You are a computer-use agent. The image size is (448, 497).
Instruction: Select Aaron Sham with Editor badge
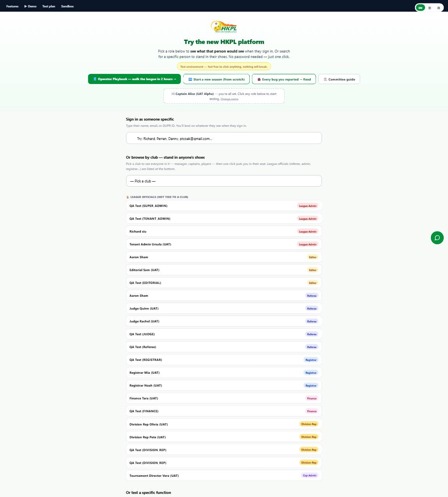(x=224, y=257)
